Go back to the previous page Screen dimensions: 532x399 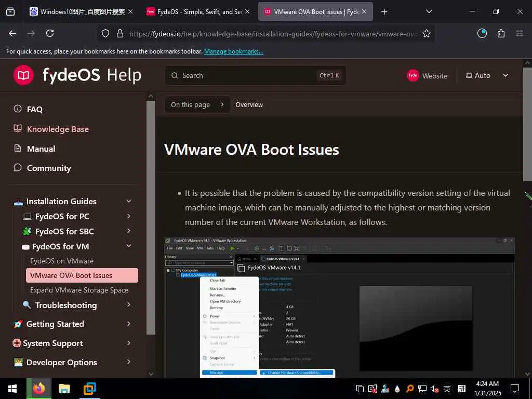pos(12,33)
